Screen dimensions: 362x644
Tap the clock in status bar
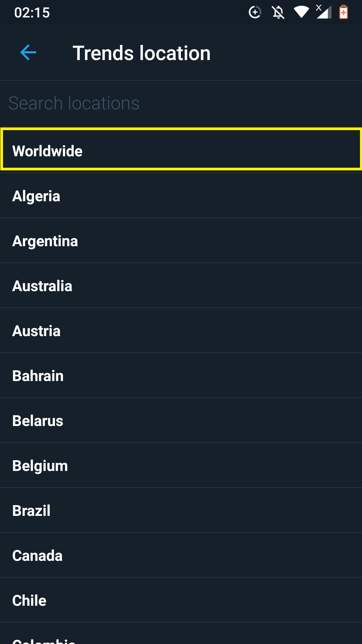click(32, 13)
